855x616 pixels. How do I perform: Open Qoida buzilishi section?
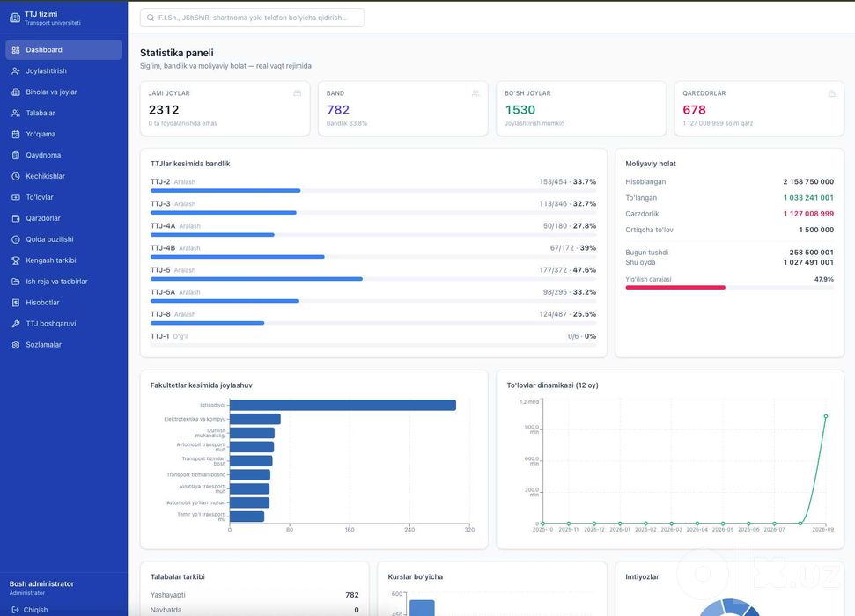point(63,239)
